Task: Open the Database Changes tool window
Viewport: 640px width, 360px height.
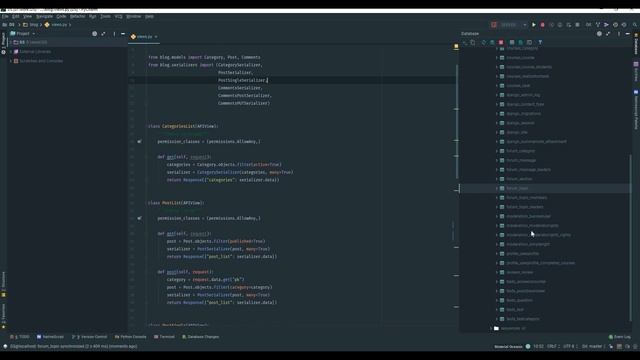Action: pyautogui.click(x=200, y=337)
